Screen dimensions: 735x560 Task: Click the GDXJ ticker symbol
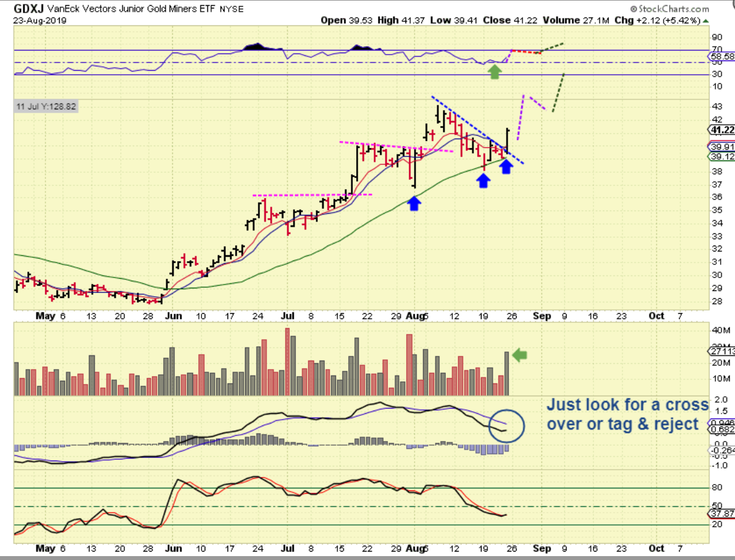point(28,8)
